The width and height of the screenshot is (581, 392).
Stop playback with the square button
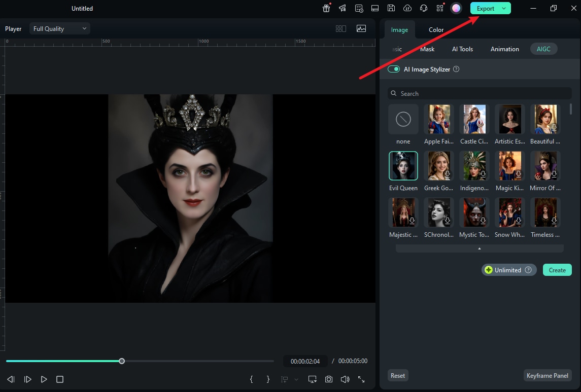click(60, 379)
